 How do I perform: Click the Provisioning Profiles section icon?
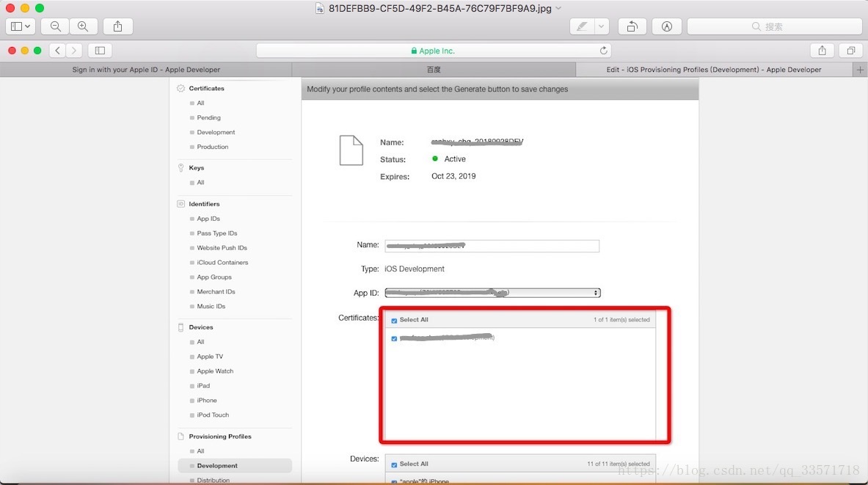[x=180, y=437]
